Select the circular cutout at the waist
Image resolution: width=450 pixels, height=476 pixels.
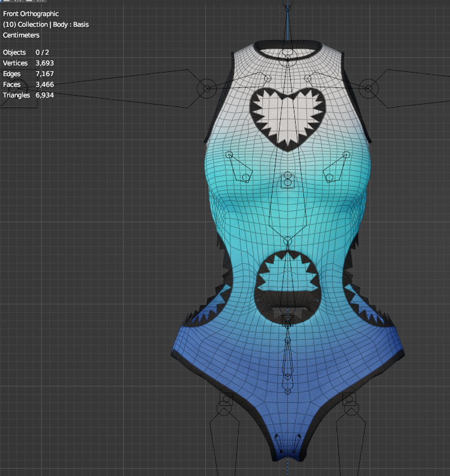tap(287, 288)
